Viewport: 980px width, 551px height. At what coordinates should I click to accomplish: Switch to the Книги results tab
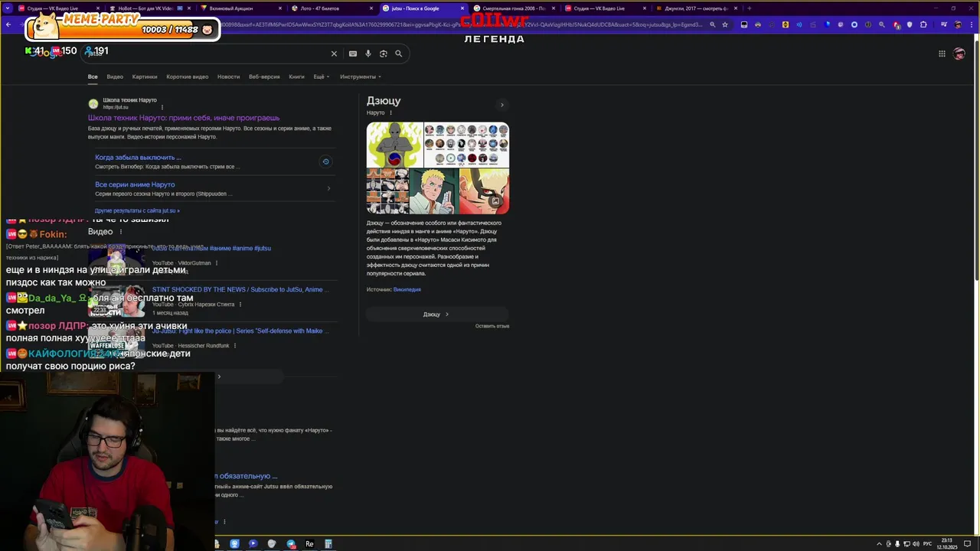(x=296, y=77)
